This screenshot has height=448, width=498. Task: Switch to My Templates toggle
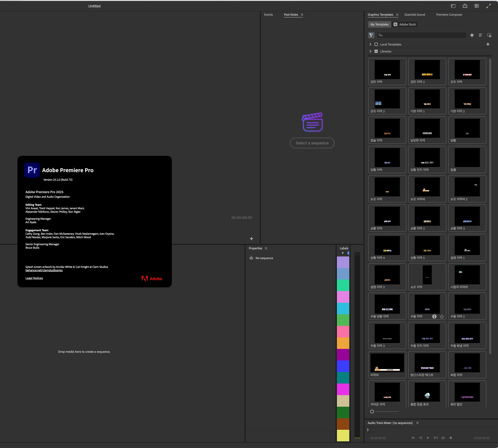point(379,24)
